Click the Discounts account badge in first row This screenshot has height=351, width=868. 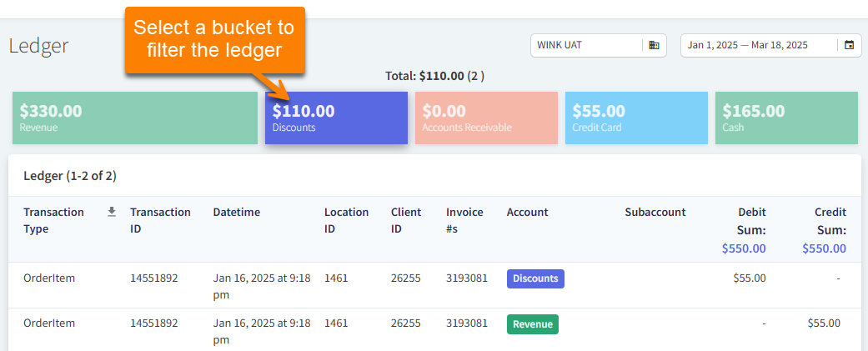tap(535, 278)
